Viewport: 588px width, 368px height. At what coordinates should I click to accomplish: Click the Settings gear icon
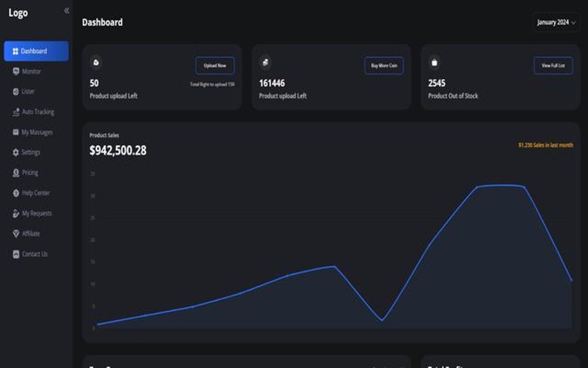coord(16,152)
